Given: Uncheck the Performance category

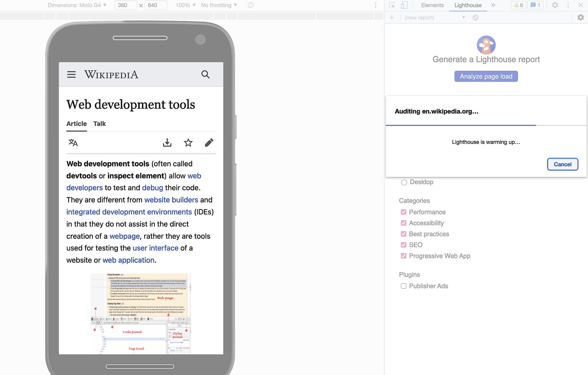Looking at the screenshot, I should click(x=403, y=212).
